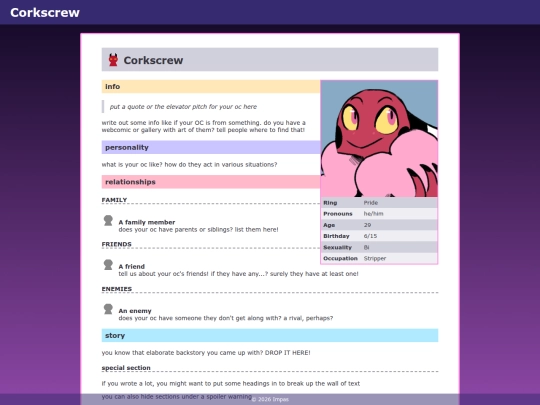Click the 'An enemy' name
Screen dimensions: 540x405
coord(135,311)
